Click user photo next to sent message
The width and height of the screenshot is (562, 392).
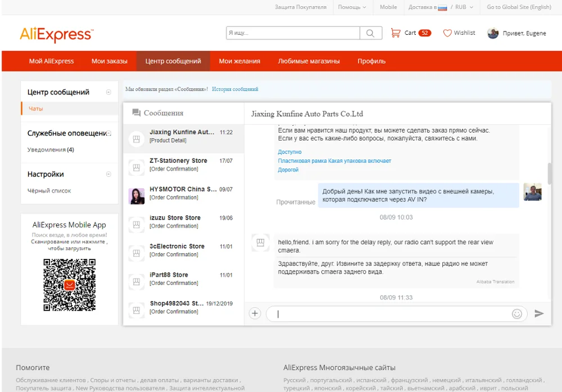(x=533, y=192)
